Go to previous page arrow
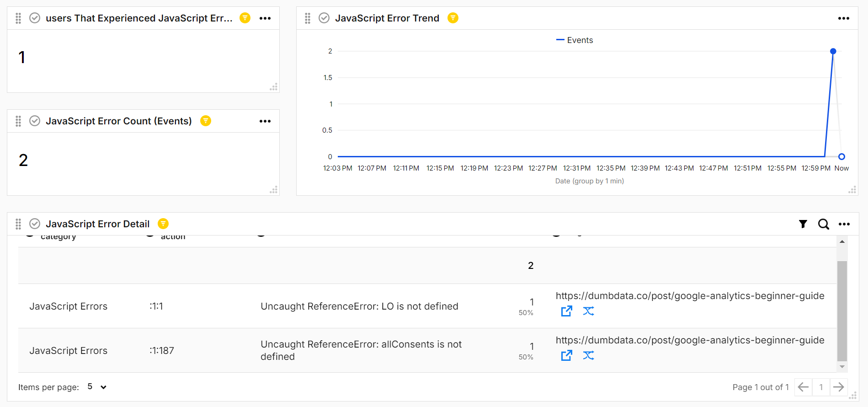This screenshot has height=407, width=868. (x=803, y=387)
